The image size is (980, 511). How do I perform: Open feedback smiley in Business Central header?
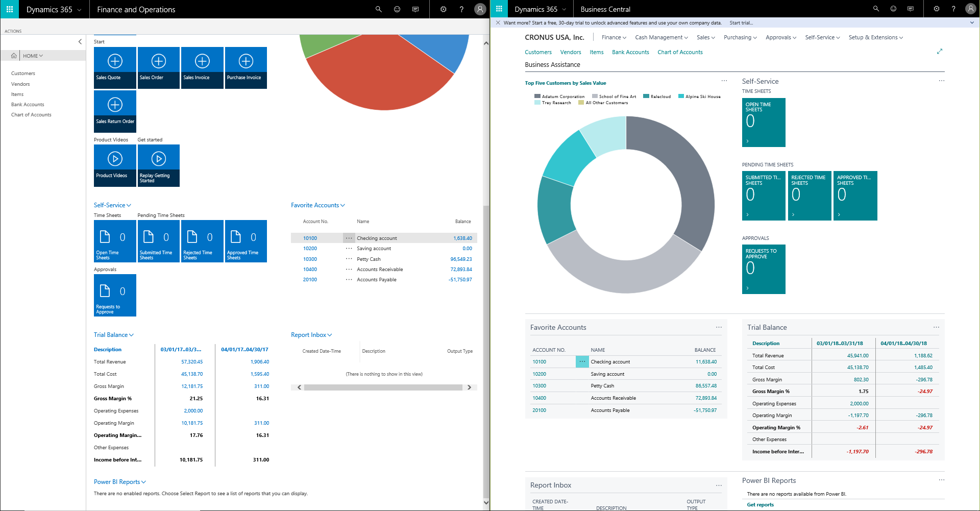[x=893, y=9]
